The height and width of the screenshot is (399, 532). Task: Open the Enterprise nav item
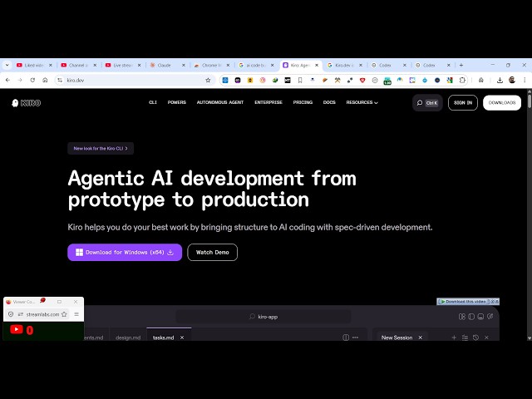(x=268, y=102)
